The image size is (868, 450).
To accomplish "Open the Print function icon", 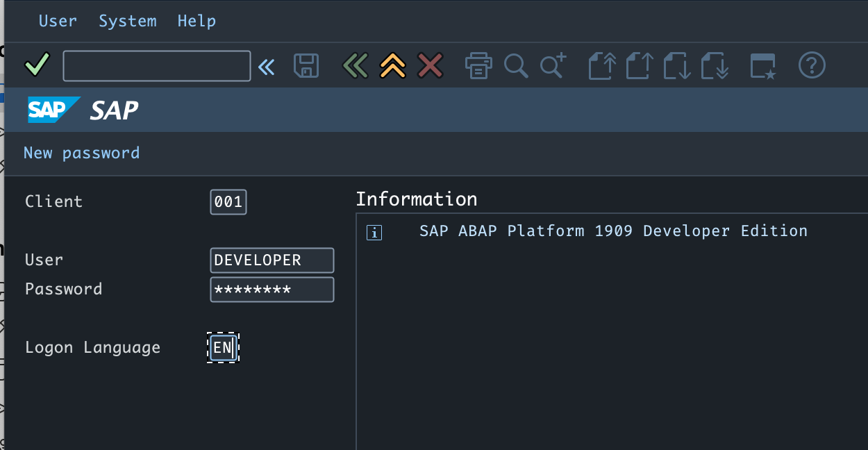I will [x=478, y=65].
